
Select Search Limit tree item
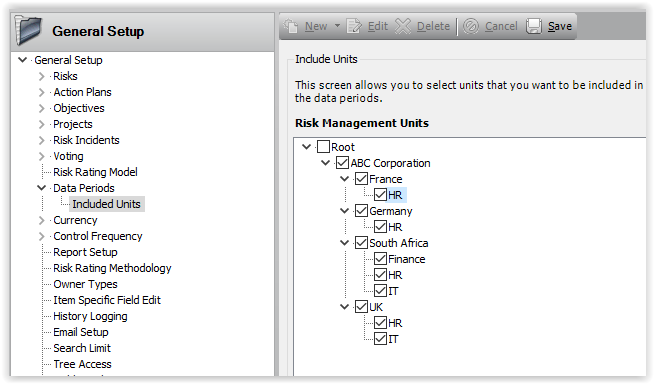click(82, 348)
